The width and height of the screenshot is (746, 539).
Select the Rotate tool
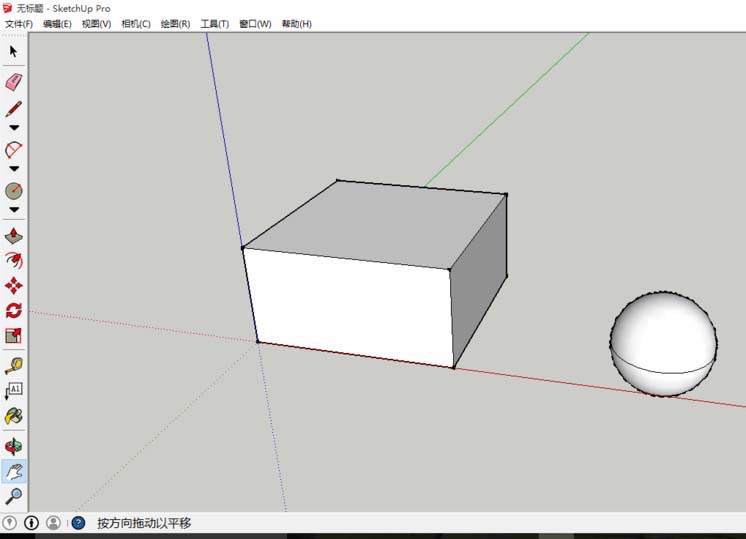(x=14, y=310)
